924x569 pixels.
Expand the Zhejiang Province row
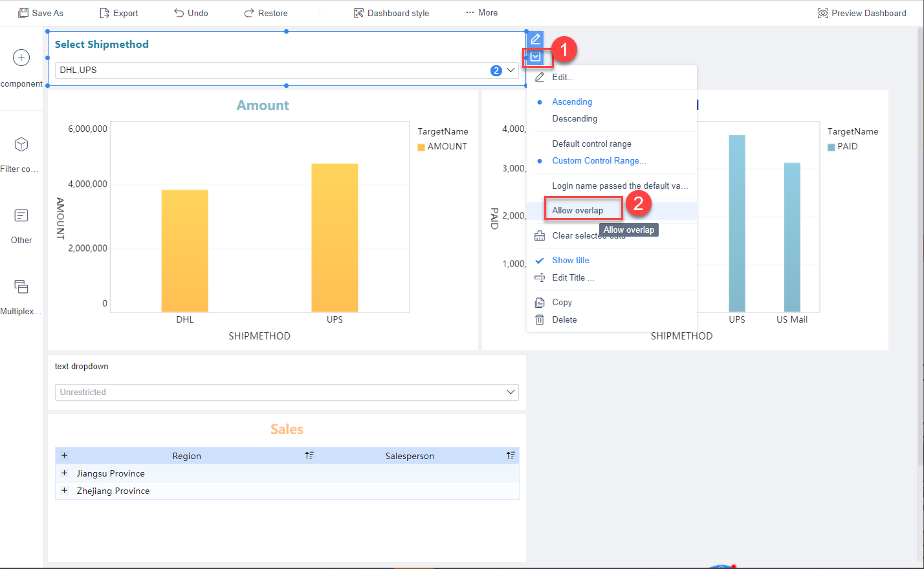[64, 491]
